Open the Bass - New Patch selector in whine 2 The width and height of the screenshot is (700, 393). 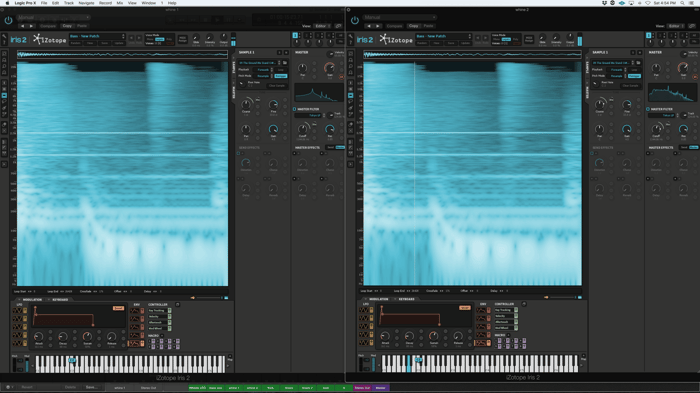click(x=443, y=36)
